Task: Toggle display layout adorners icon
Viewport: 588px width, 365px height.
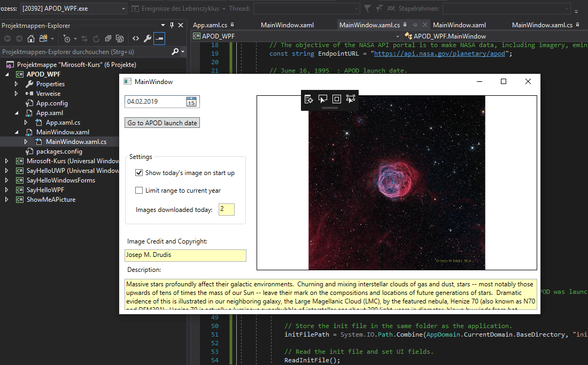Action: click(337, 99)
